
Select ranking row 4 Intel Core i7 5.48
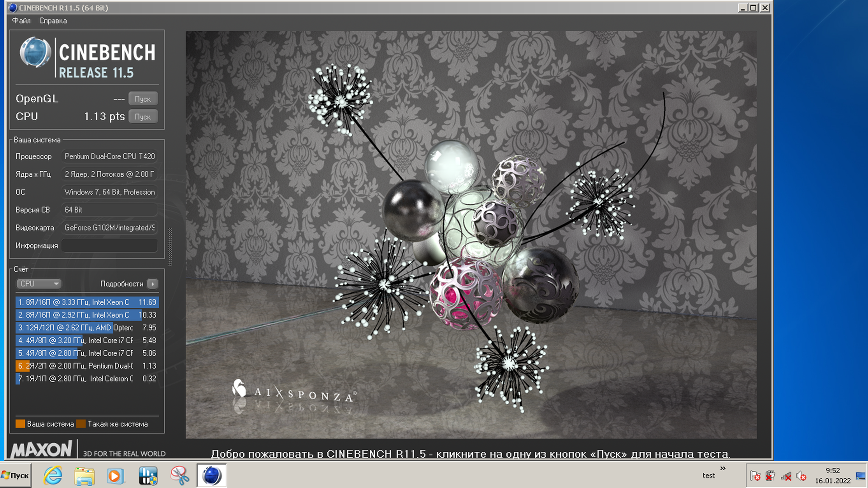click(87, 340)
